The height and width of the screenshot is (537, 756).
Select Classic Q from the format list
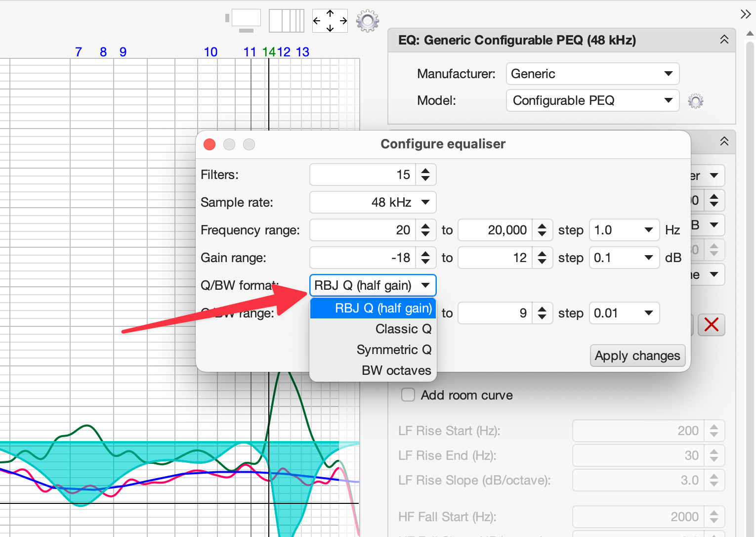point(403,329)
